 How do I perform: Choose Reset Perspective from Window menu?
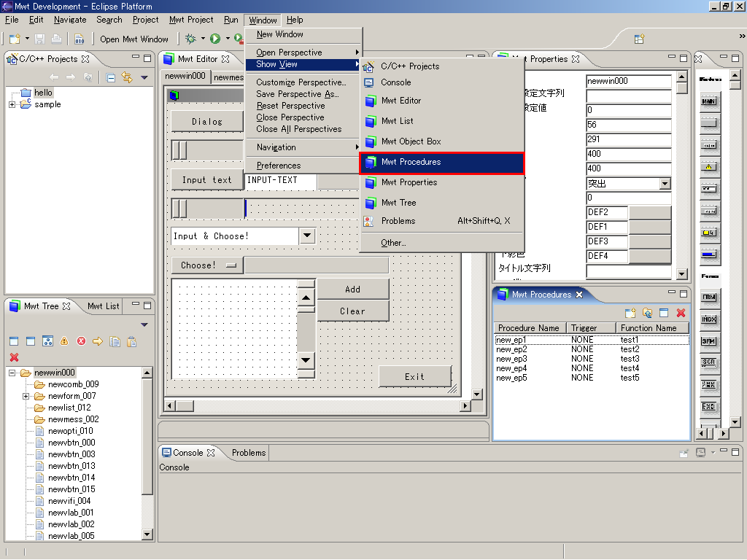coord(290,106)
